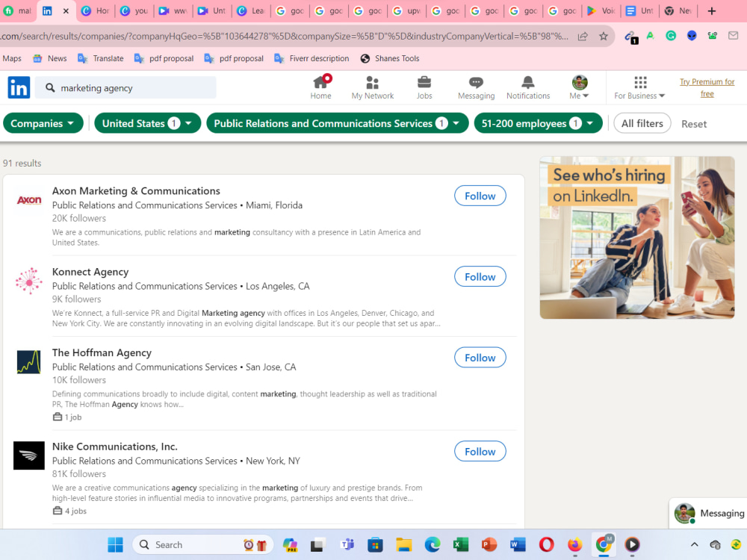The width and height of the screenshot is (747, 560).
Task: Open Shanes Tools bookmark
Action: pos(390,58)
